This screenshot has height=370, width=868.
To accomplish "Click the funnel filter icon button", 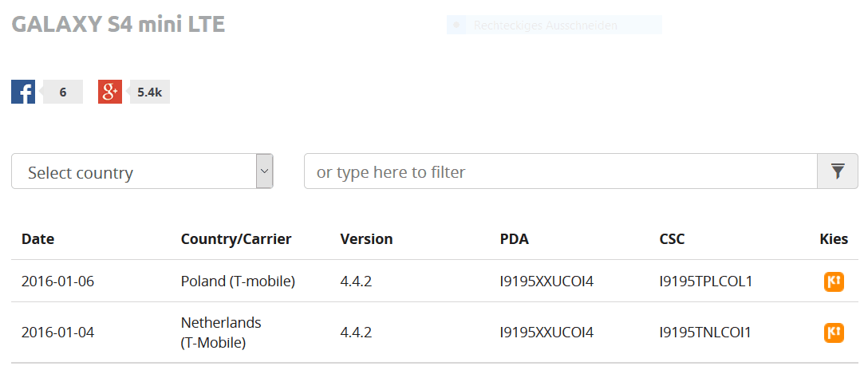I will point(838,171).
